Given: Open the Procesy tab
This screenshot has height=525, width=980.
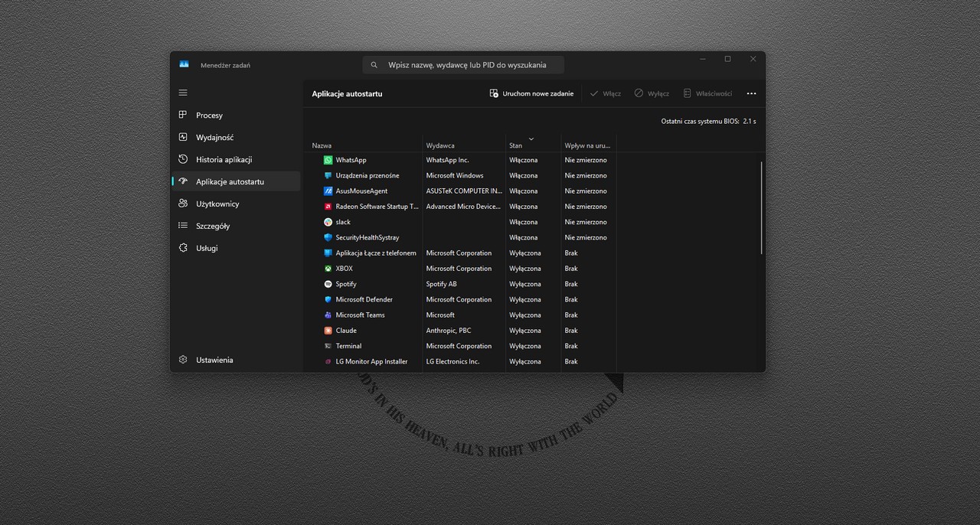Looking at the screenshot, I should point(236,115).
